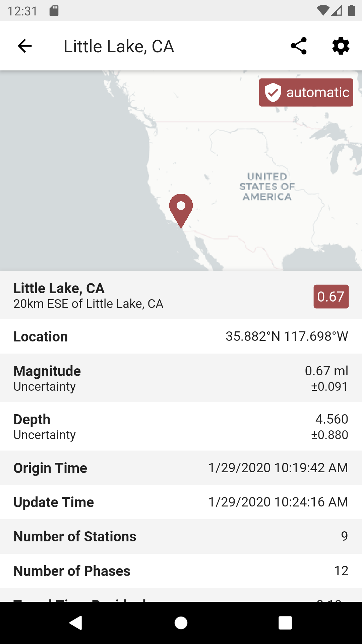This screenshot has width=362, height=644.
Task: Tap the 0.67 magnitude badge
Action: pyautogui.click(x=331, y=297)
